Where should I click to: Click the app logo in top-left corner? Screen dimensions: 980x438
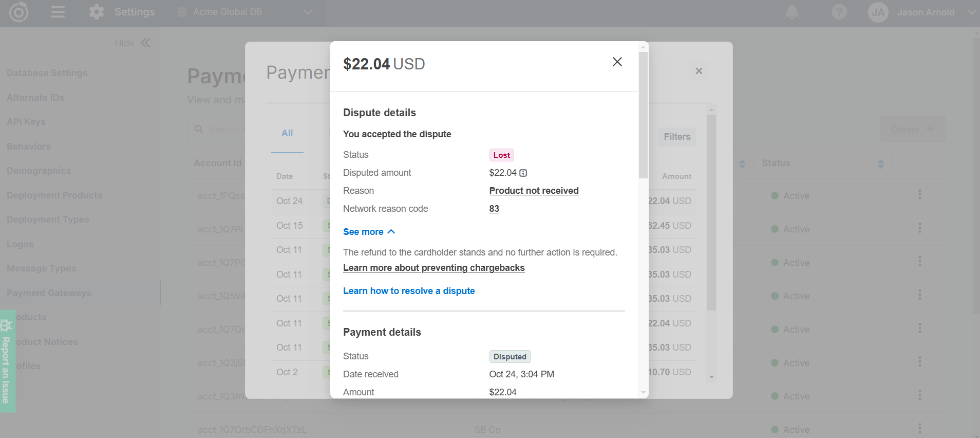click(x=19, y=12)
